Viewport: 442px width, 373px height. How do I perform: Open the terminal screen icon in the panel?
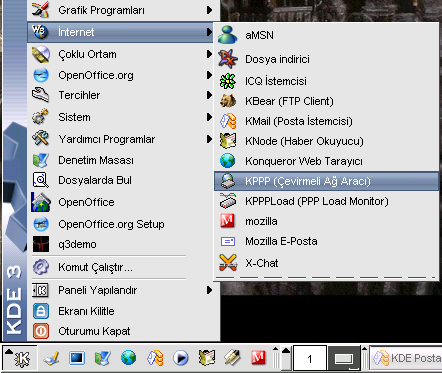[x=77, y=358]
